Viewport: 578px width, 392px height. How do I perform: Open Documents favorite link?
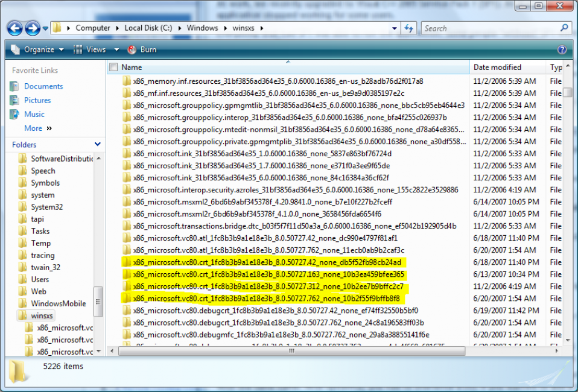[x=43, y=86]
